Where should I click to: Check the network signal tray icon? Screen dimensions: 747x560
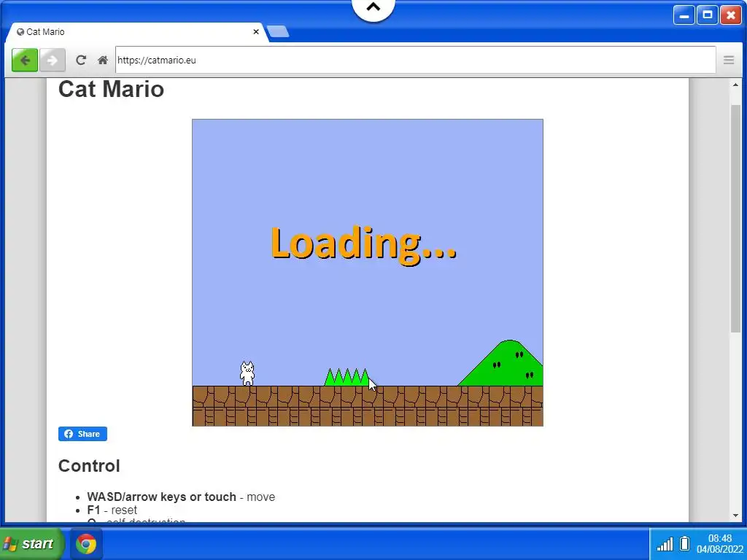click(x=665, y=544)
